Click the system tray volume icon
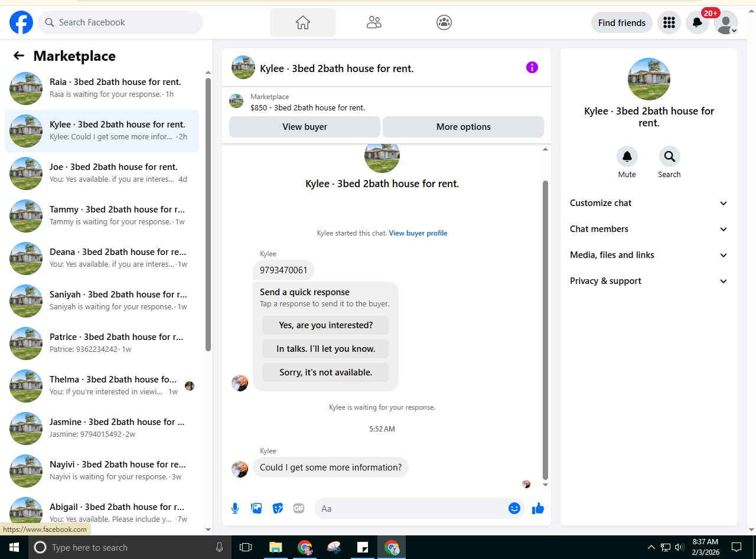 tap(679, 547)
